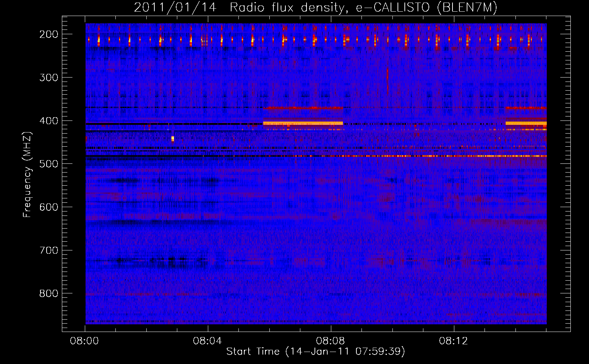The width and height of the screenshot is (589, 364).
Task: Click the 600 frequency tick label
Action: [x=48, y=207]
